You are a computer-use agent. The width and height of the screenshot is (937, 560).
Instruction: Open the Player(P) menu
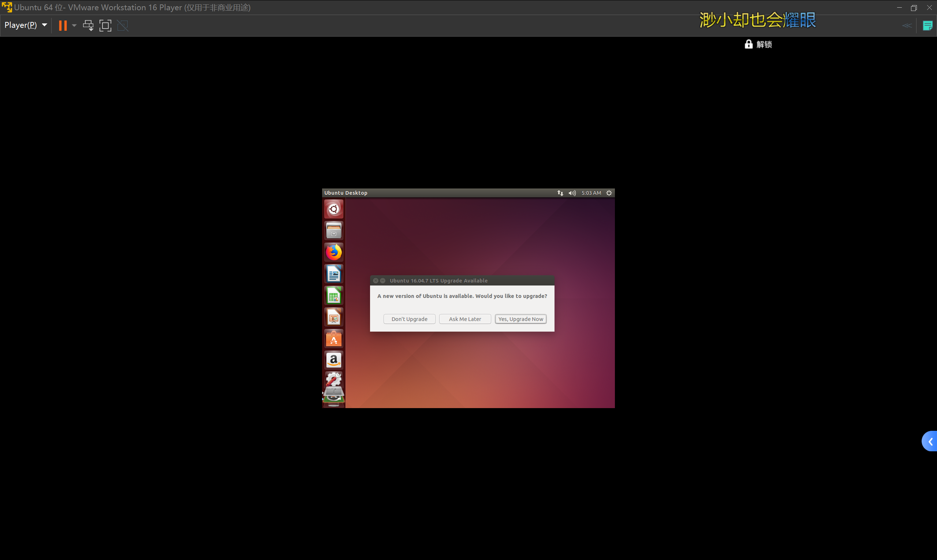tap(26, 25)
